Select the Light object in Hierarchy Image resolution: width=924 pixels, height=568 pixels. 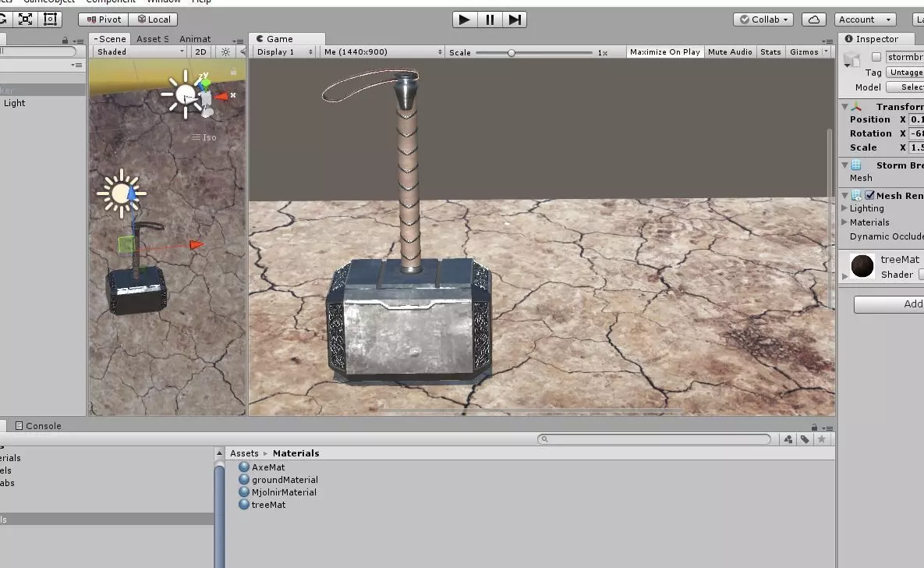coord(14,103)
